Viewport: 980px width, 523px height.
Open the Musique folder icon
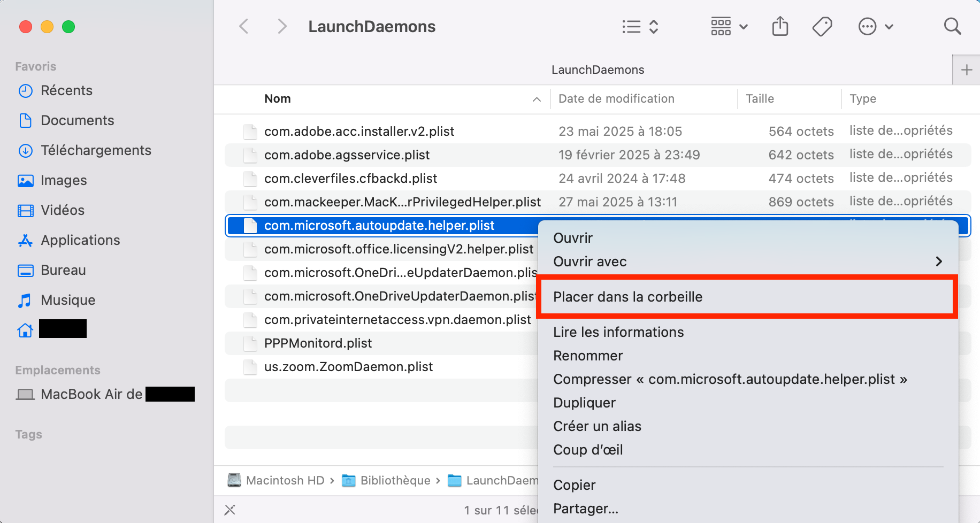[68, 300]
